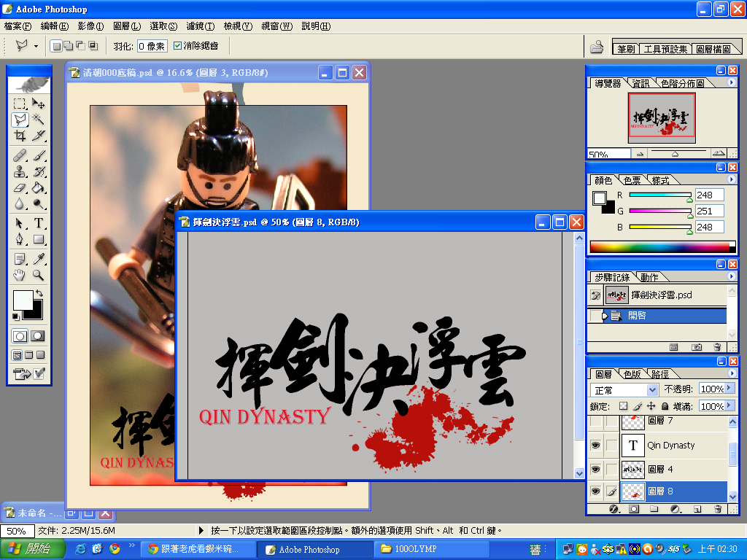
Task: Select the Dodge tool
Action: [x=38, y=204]
